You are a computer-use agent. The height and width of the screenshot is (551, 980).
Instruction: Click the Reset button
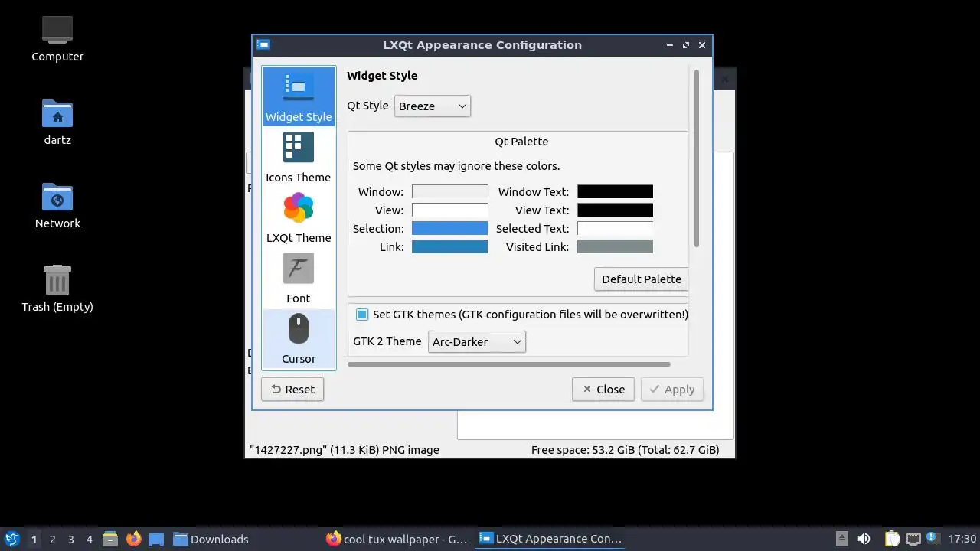tap(292, 390)
